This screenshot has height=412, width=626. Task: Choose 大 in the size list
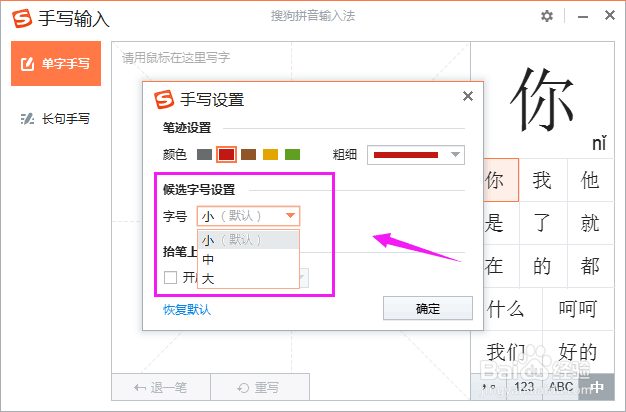click(248, 278)
